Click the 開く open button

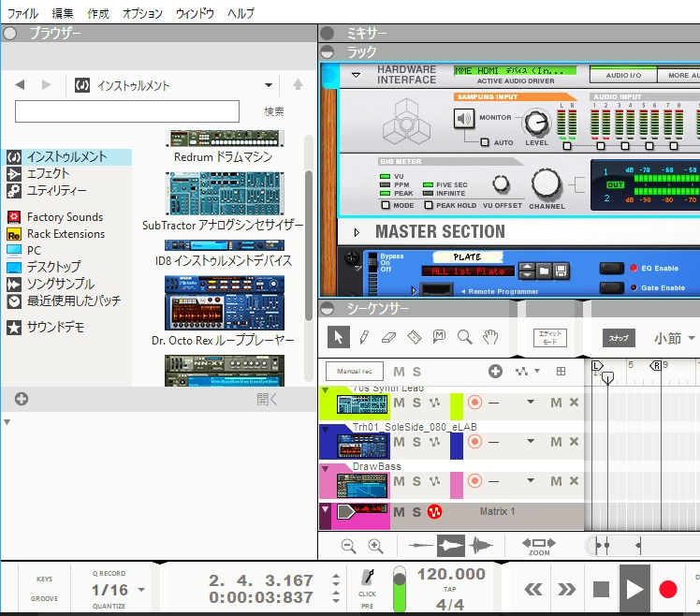[267, 399]
